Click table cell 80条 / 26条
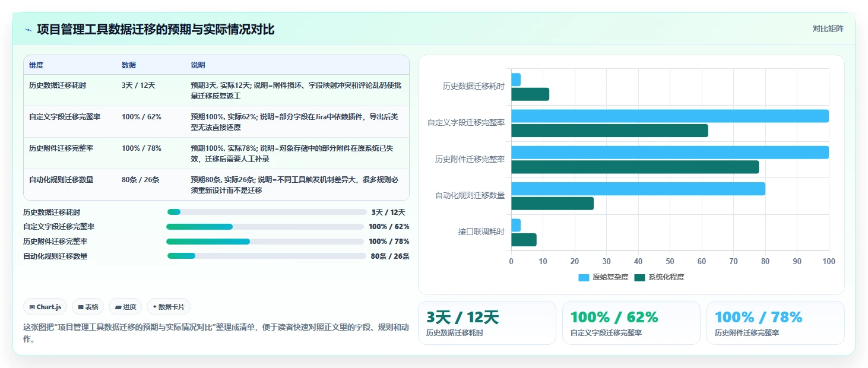 (x=140, y=179)
